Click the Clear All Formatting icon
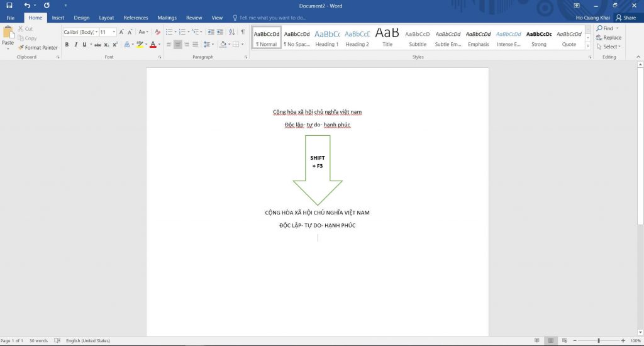 pyautogui.click(x=158, y=32)
